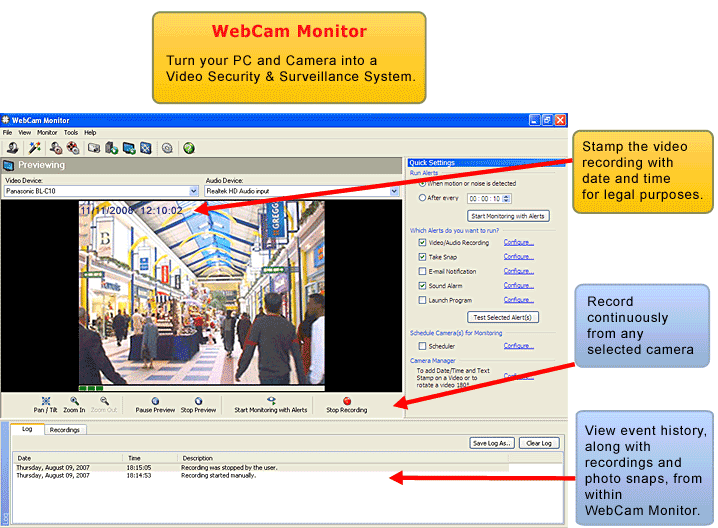
Task: Open the File menu
Action: tap(7, 132)
